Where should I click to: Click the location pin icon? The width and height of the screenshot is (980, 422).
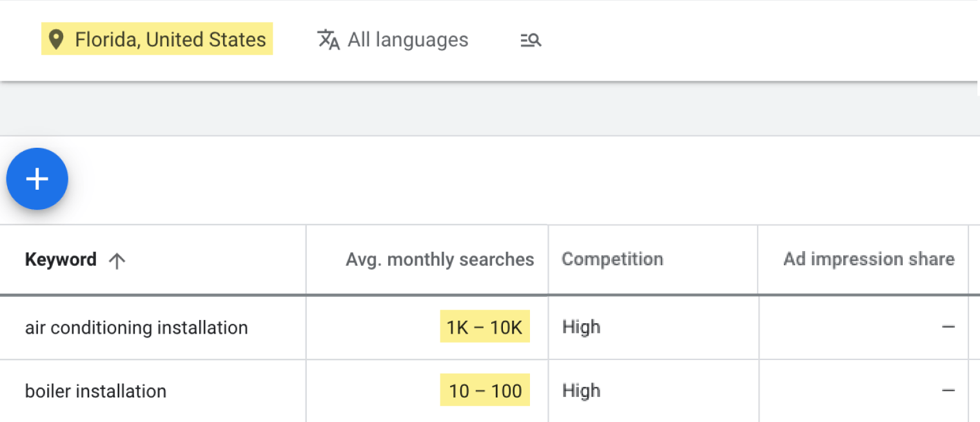tap(57, 39)
